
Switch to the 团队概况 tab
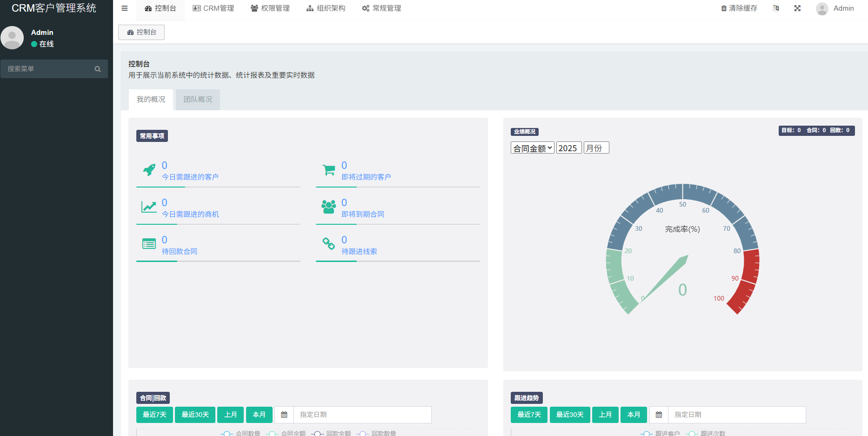coord(198,100)
